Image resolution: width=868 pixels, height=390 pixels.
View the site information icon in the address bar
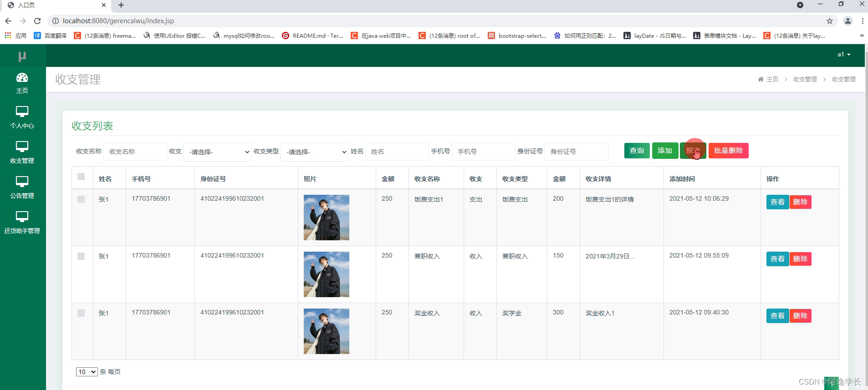pyautogui.click(x=55, y=21)
